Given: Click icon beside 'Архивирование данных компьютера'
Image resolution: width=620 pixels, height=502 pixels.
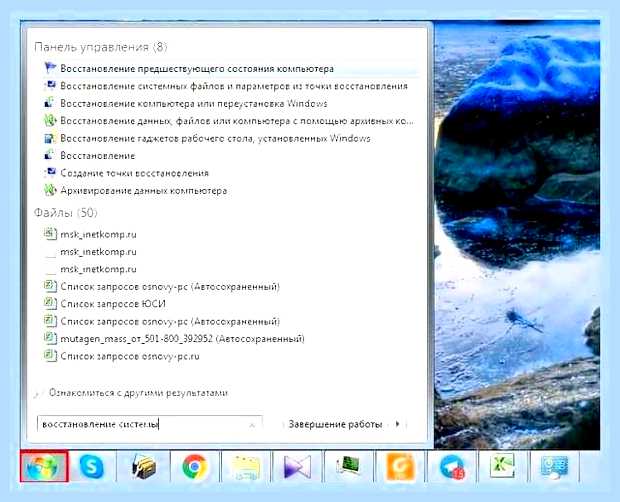Looking at the screenshot, I should (x=49, y=190).
